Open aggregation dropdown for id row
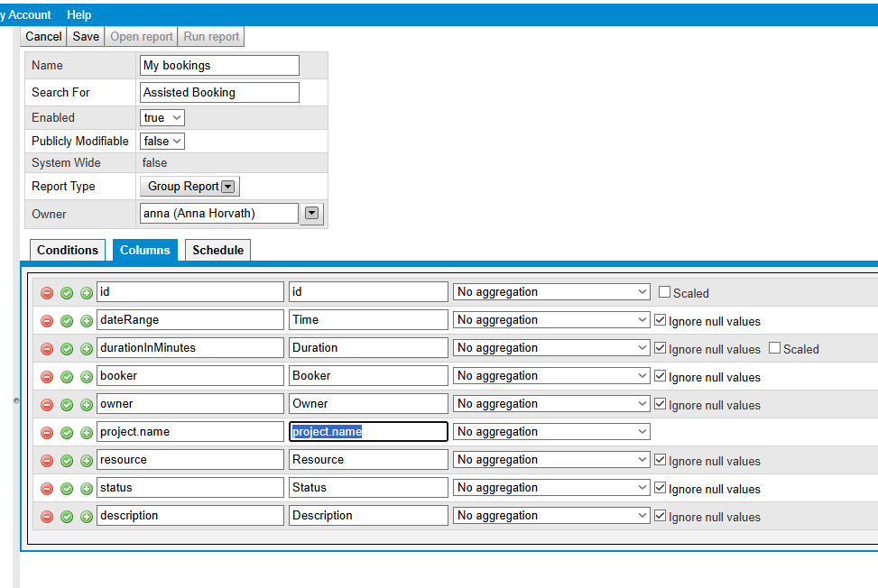Image resolution: width=878 pixels, height=588 pixels. click(x=551, y=292)
